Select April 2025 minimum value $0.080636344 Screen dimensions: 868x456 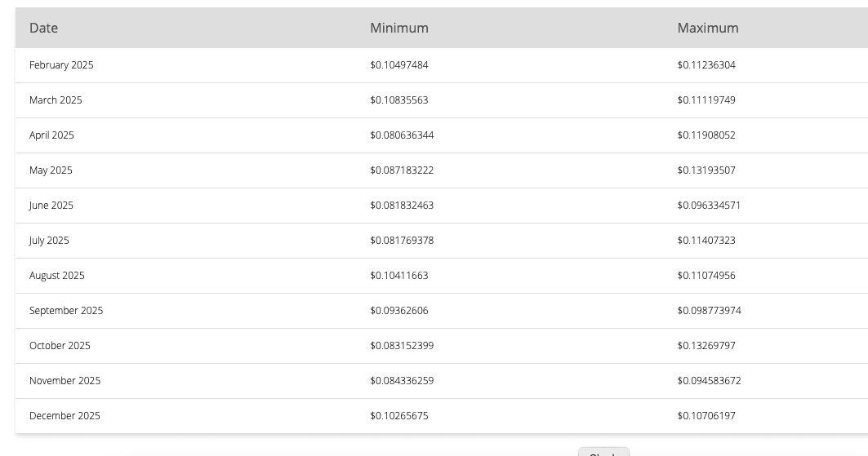[402, 135]
